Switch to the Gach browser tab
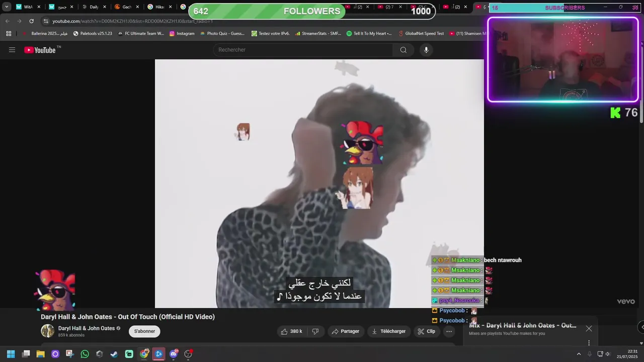The width and height of the screenshot is (644, 362). [x=127, y=7]
